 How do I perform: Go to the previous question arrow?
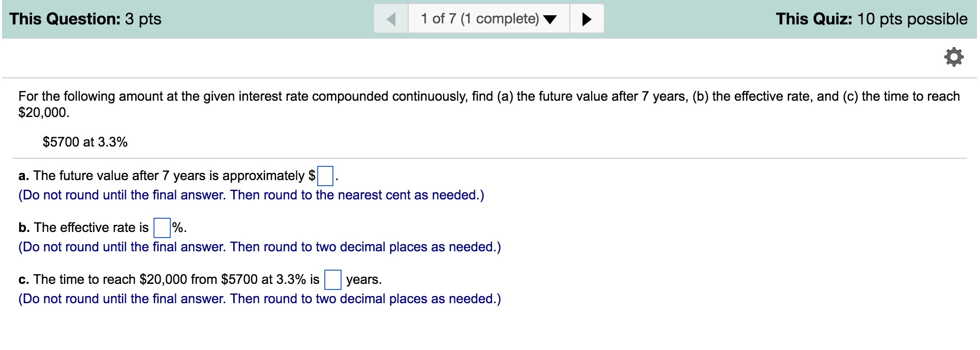391,19
